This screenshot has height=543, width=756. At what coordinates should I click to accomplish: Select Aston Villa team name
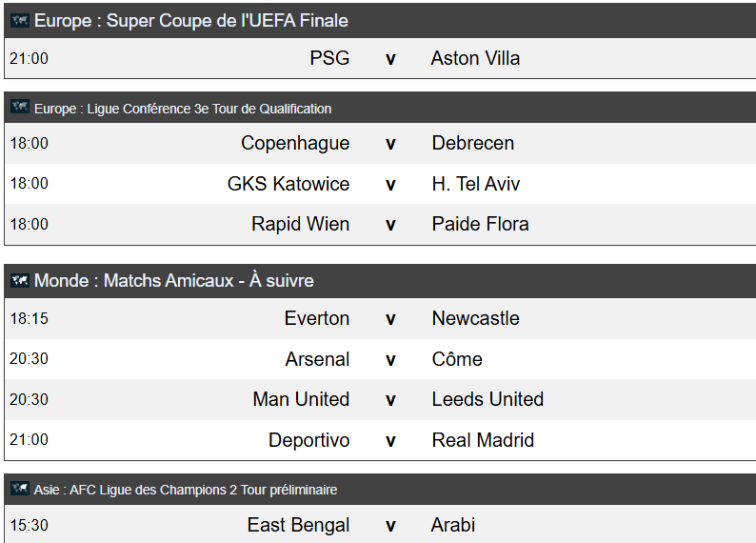(475, 58)
